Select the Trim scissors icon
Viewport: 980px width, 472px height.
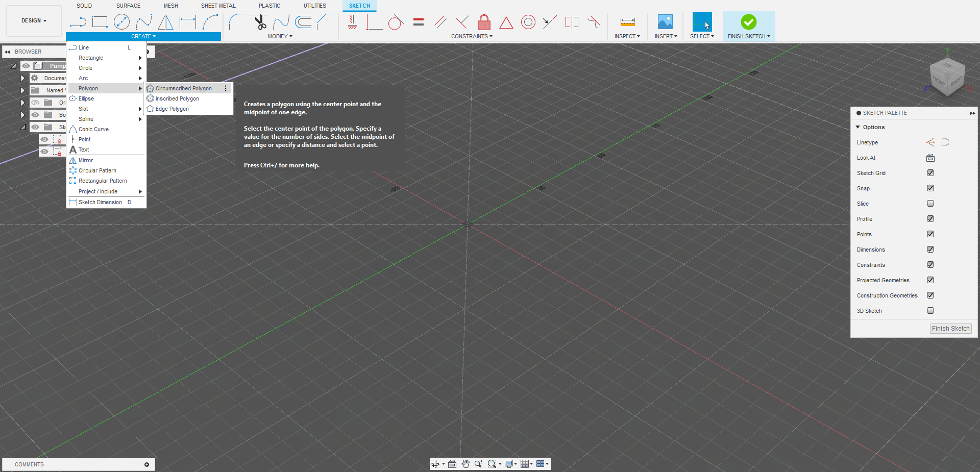[x=260, y=22]
